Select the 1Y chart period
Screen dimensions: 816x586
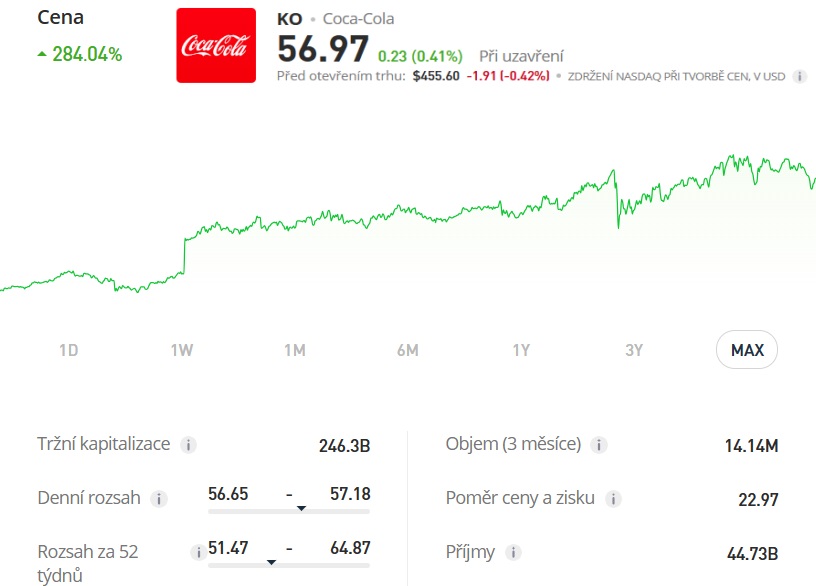pos(521,349)
